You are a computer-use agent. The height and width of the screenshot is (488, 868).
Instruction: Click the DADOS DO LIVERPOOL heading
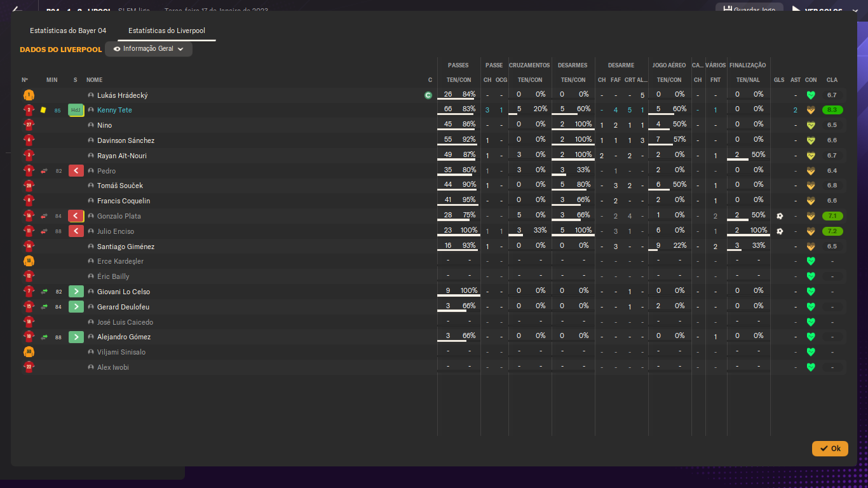point(61,50)
